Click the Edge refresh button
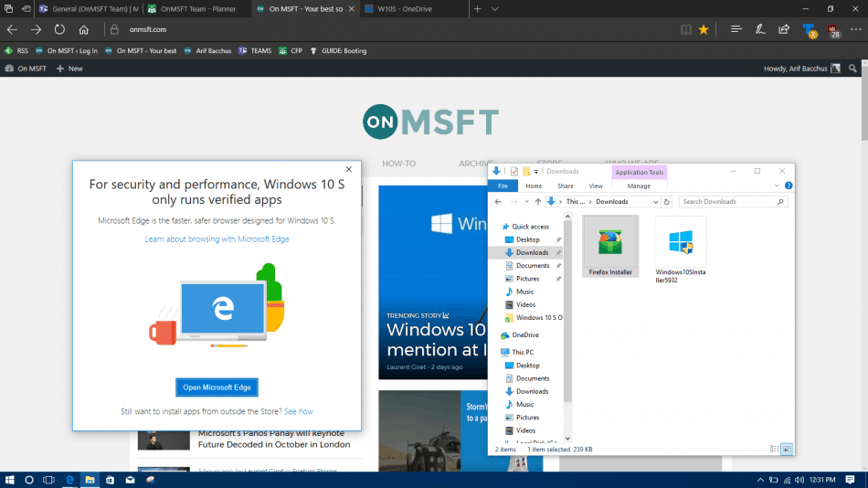868x488 pixels. (x=59, y=29)
